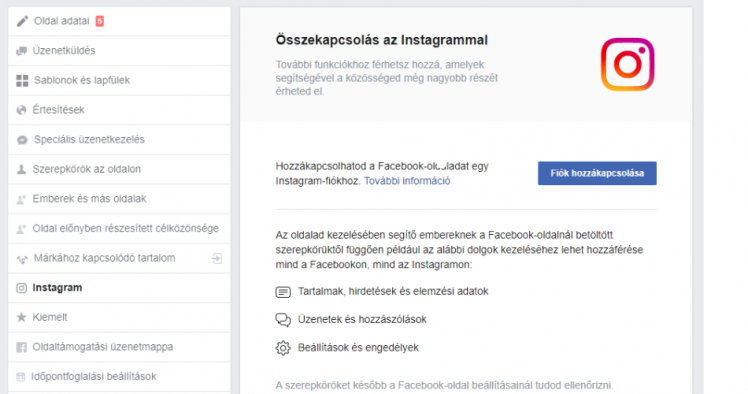Follow the További információ link
Viewport: 748px width, 394px height.
coord(407,181)
